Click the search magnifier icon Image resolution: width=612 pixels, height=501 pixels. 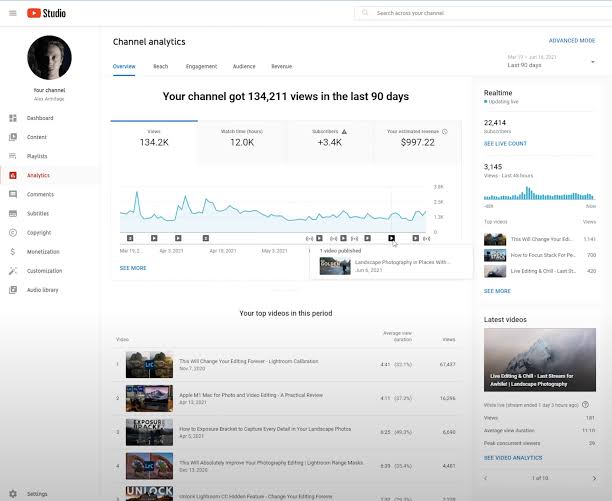click(x=365, y=13)
